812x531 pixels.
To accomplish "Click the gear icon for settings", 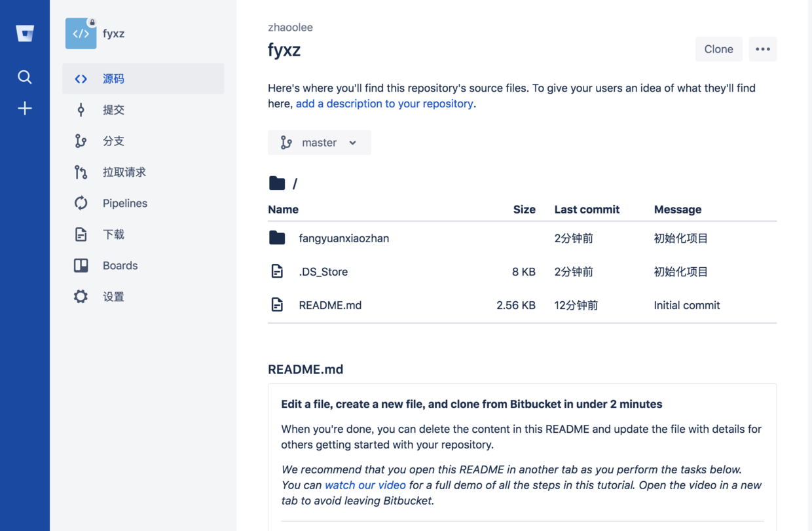I will coord(81,297).
